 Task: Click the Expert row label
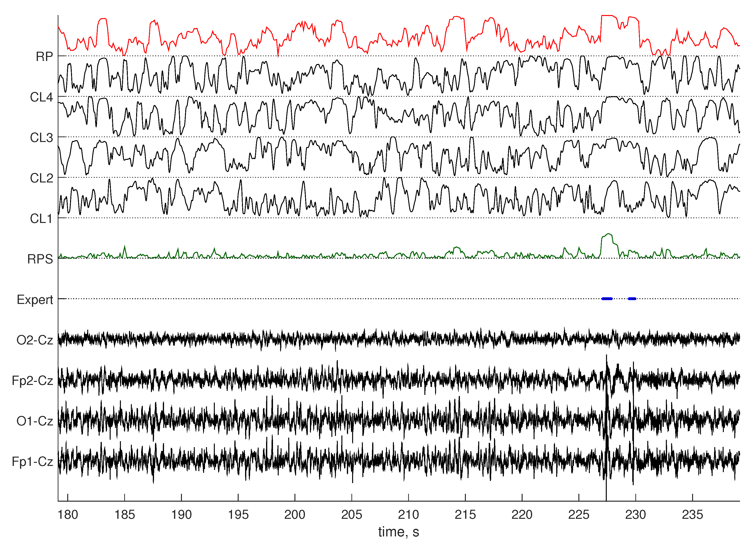click(35, 300)
